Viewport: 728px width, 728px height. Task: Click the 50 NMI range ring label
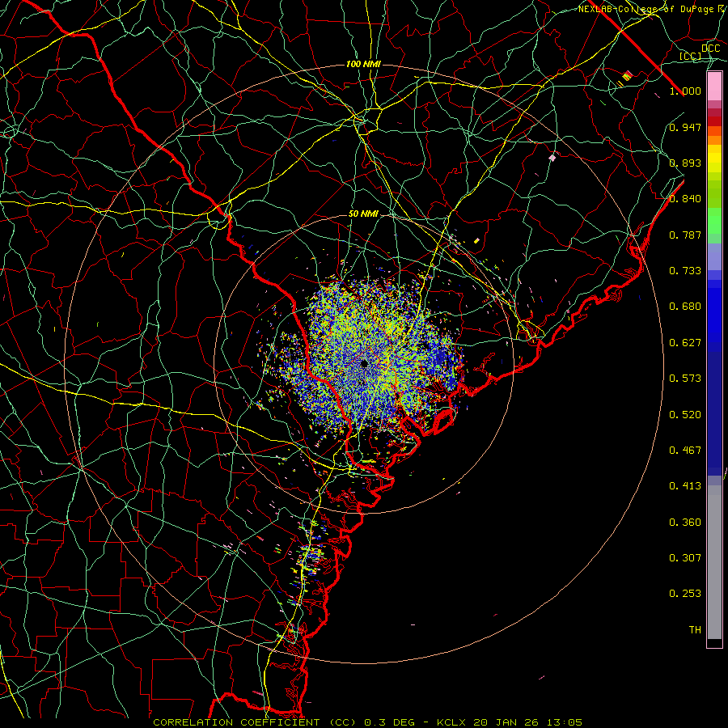click(363, 214)
